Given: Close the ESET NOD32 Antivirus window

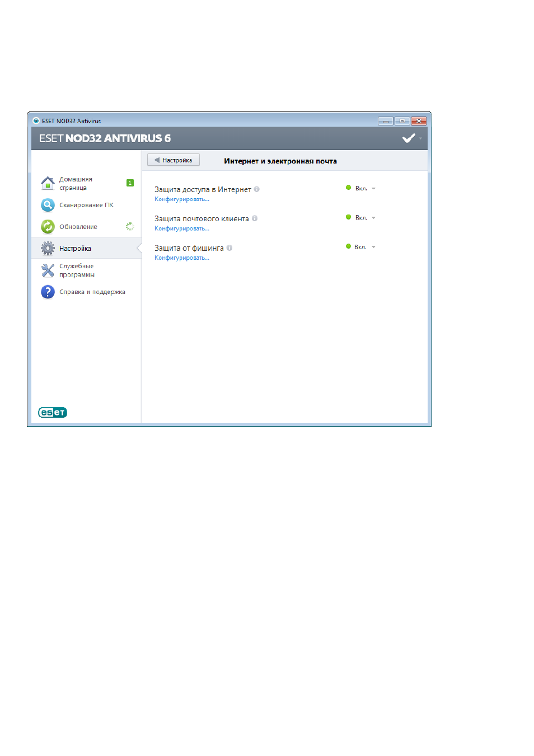Looking at the screenshot, I should [419, 121].
